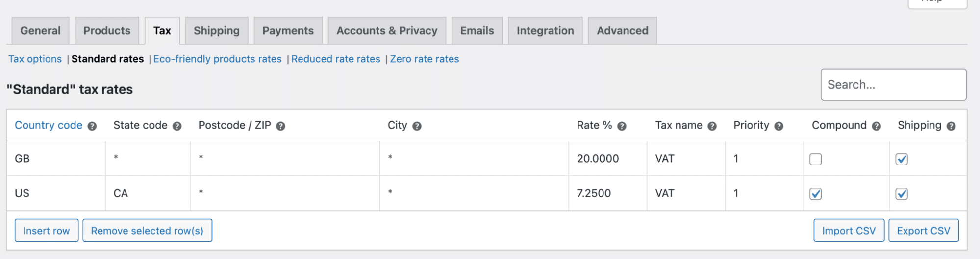The image size is (980, 259).
Task: Click the Postcode / ZIP help icon
Action: click(x=280, y=126)
